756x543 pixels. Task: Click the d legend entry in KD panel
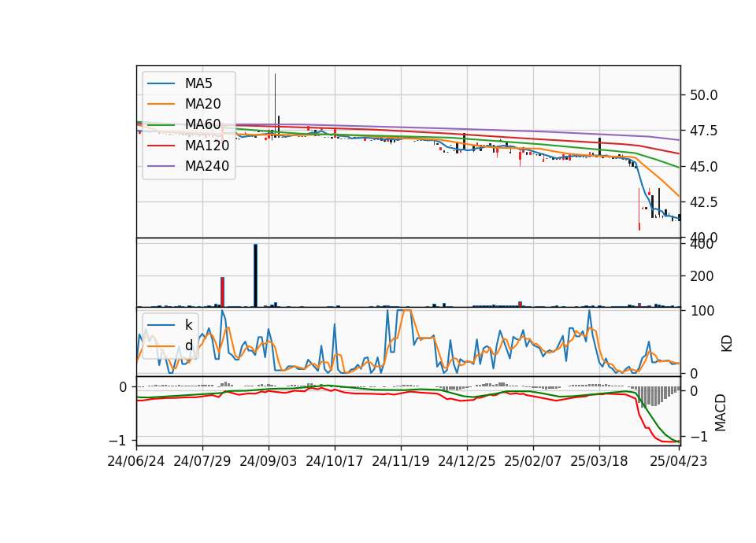click(x=188, y=345)
